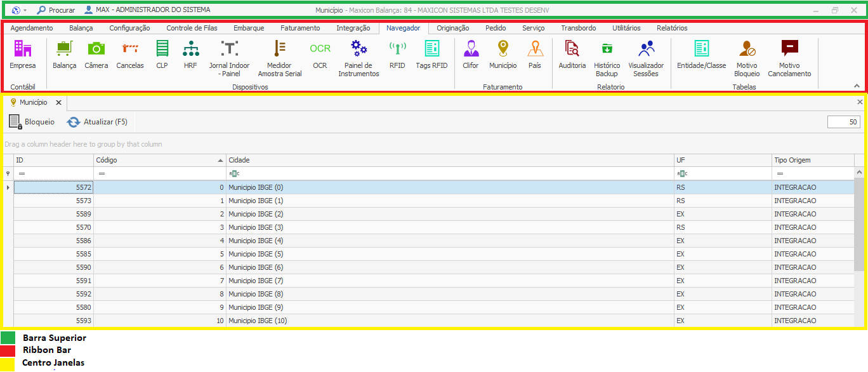Open Motivo Cancelamento
The image size is (868, 372).
coord(789,59)
